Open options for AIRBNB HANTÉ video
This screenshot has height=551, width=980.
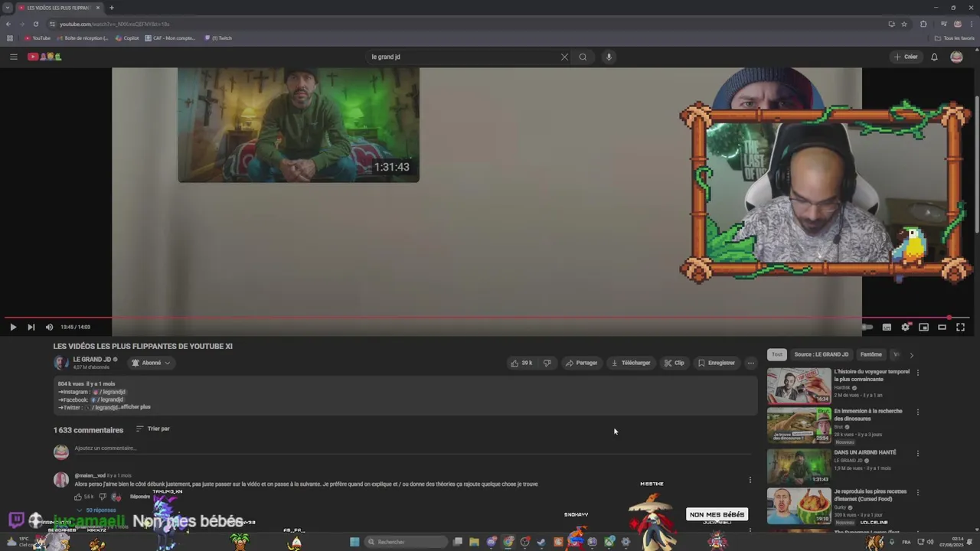[918, 453]
